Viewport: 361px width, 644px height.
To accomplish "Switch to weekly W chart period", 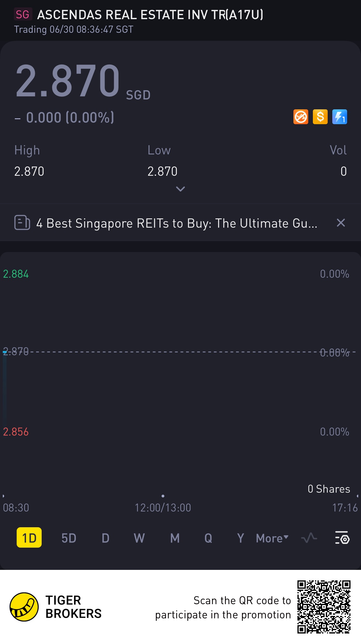I will tap(139, 538).
